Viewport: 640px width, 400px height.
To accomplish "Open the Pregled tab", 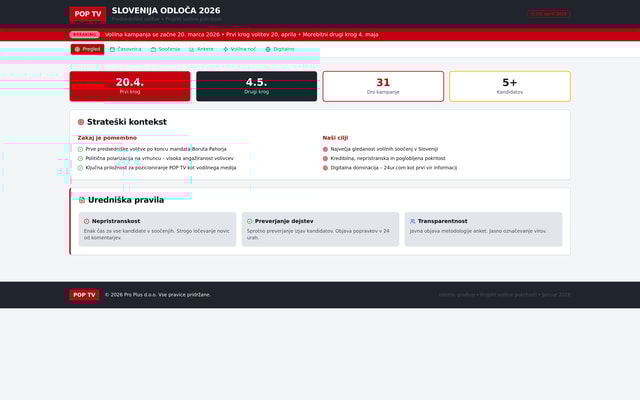I will pyautogui.click(x=87, y=49).
